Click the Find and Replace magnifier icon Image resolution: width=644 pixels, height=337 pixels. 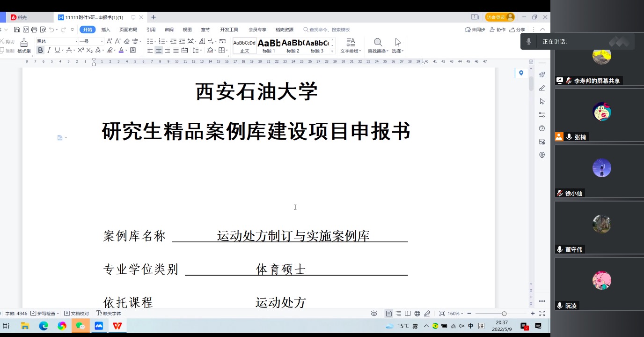(378, 43)
